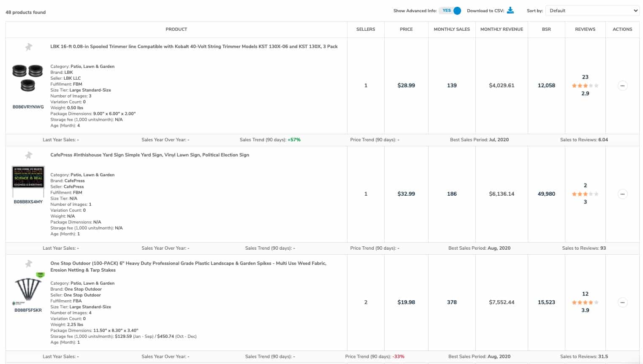This screenshot has width=643, height=364.
Task: Click the Download to CSV icon
Action: (x=510, y=11)
